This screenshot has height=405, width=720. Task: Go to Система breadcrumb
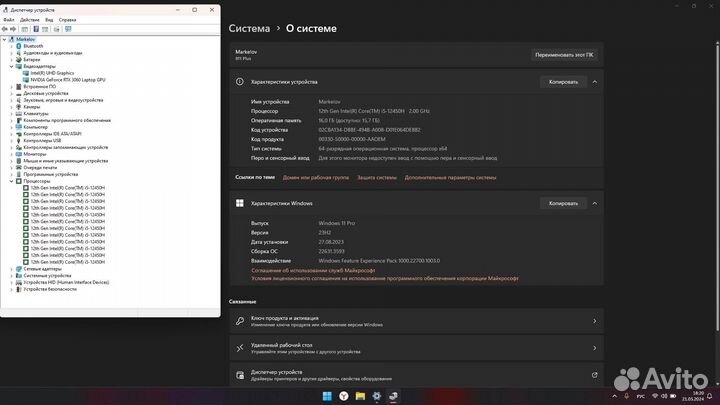pyautogui.click(x=249, y=28)
